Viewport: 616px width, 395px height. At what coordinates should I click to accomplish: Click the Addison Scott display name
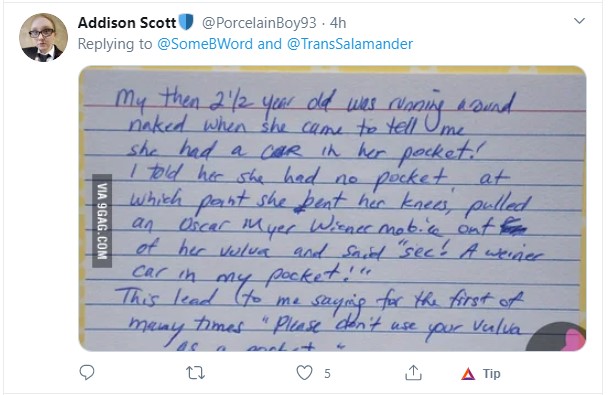[127, 23]
